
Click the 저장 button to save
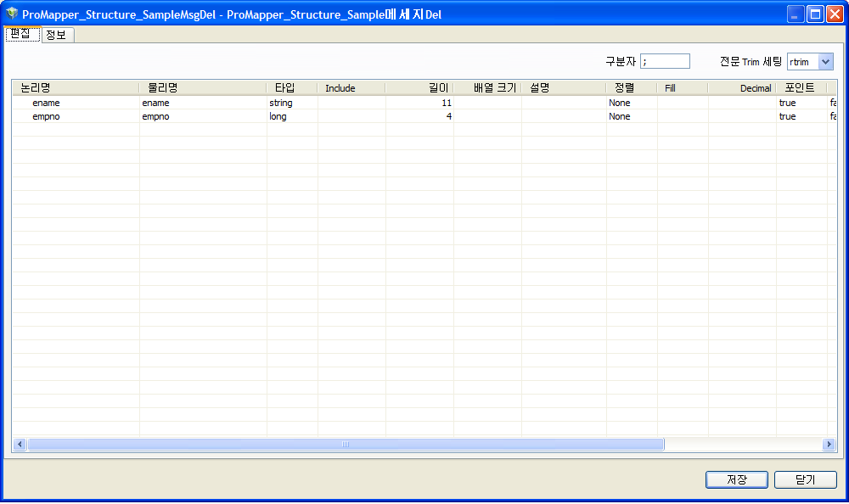tap(736, 479)
